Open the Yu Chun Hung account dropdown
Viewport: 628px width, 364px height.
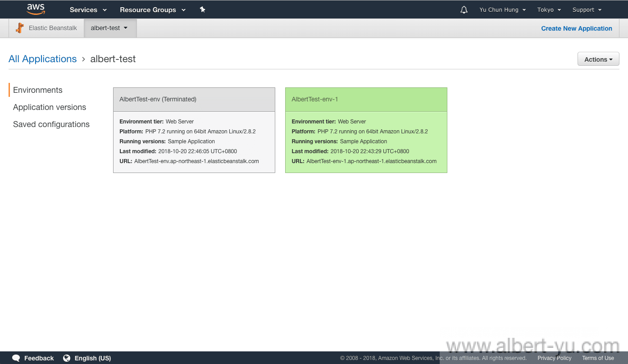(x=503, y=9)
